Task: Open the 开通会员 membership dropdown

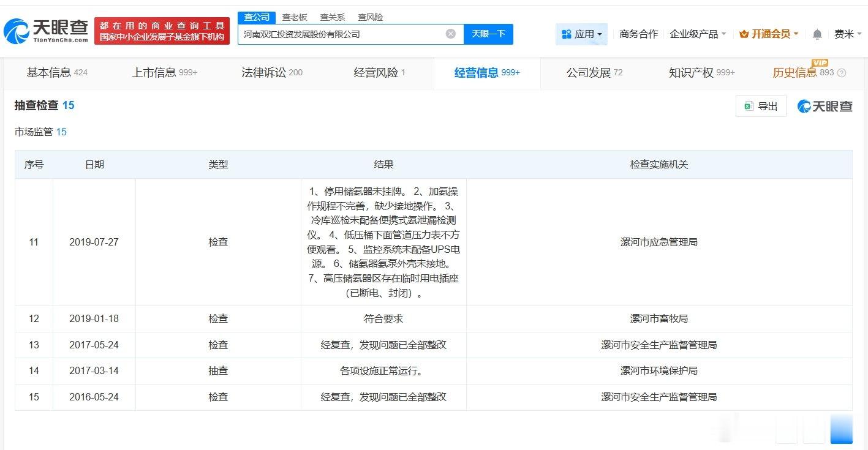Action: 769,34
